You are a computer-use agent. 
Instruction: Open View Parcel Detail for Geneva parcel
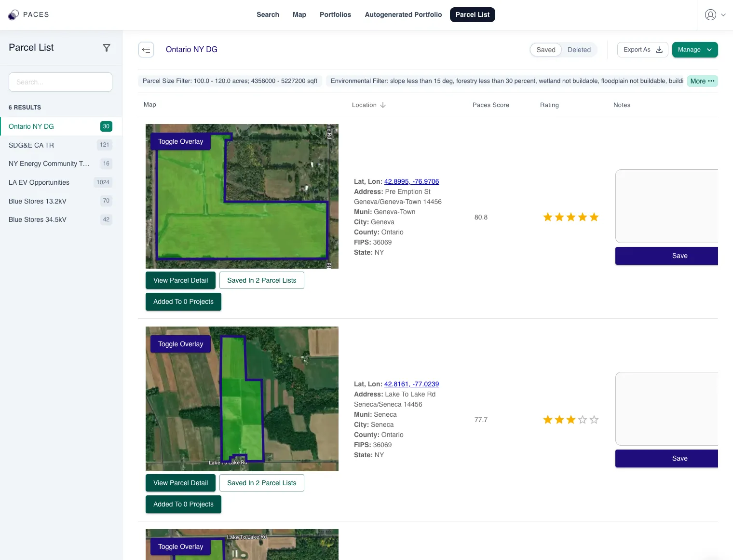(180, 281)
